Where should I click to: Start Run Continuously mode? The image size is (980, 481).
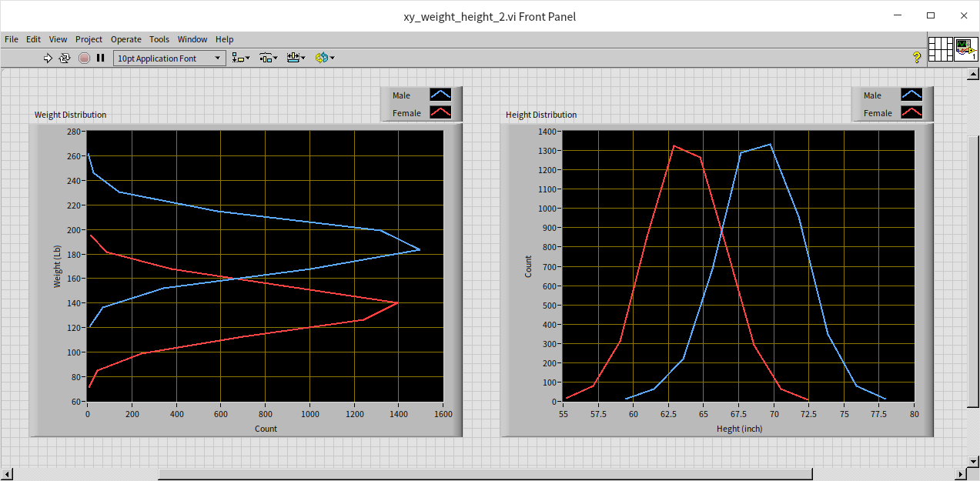tap(65, 58)
